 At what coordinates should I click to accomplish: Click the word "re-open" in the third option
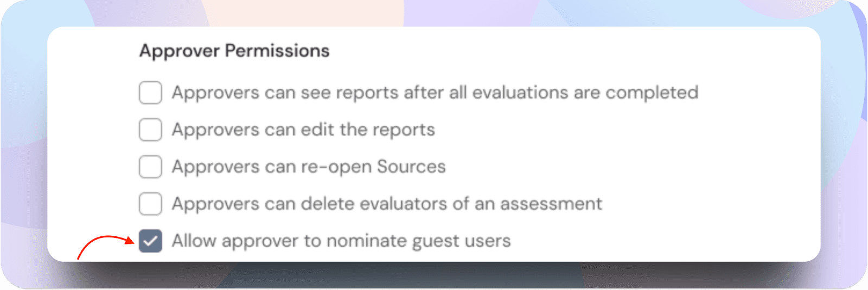[336, 167]
